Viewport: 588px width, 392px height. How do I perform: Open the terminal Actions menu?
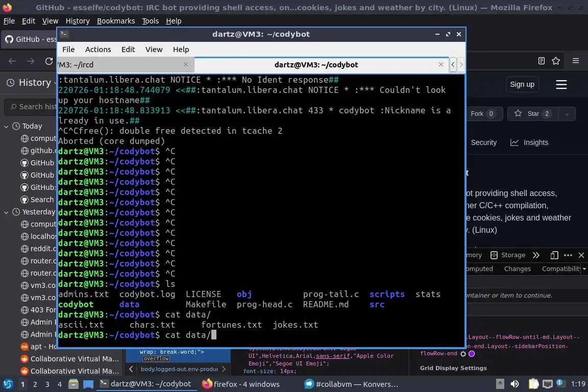(x=98, y=50)
